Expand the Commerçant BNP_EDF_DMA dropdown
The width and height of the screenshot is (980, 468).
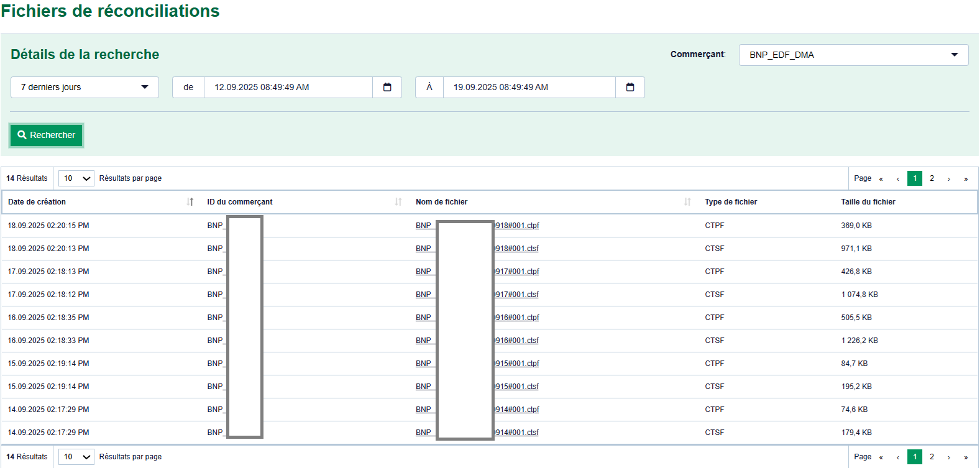coord(853,55)
